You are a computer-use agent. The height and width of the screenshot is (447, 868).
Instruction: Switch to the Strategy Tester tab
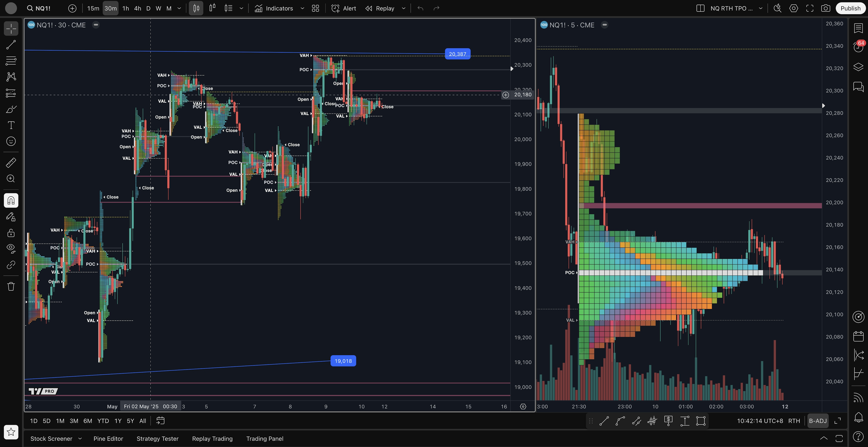pos(157,439)
